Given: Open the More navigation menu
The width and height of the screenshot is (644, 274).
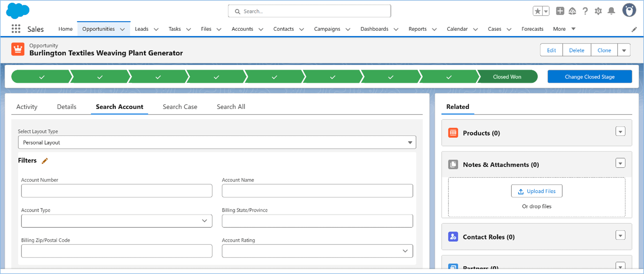Looking at the screenshot, I should (564, 29).
